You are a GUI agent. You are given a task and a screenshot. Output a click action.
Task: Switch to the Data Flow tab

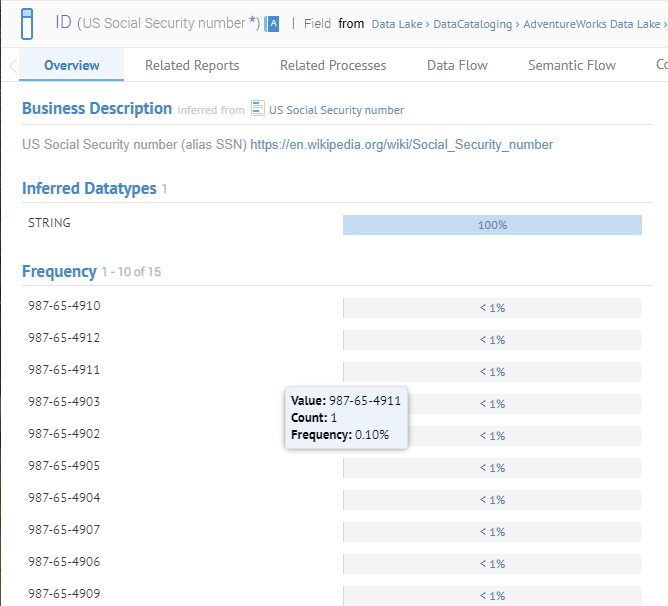457,65
